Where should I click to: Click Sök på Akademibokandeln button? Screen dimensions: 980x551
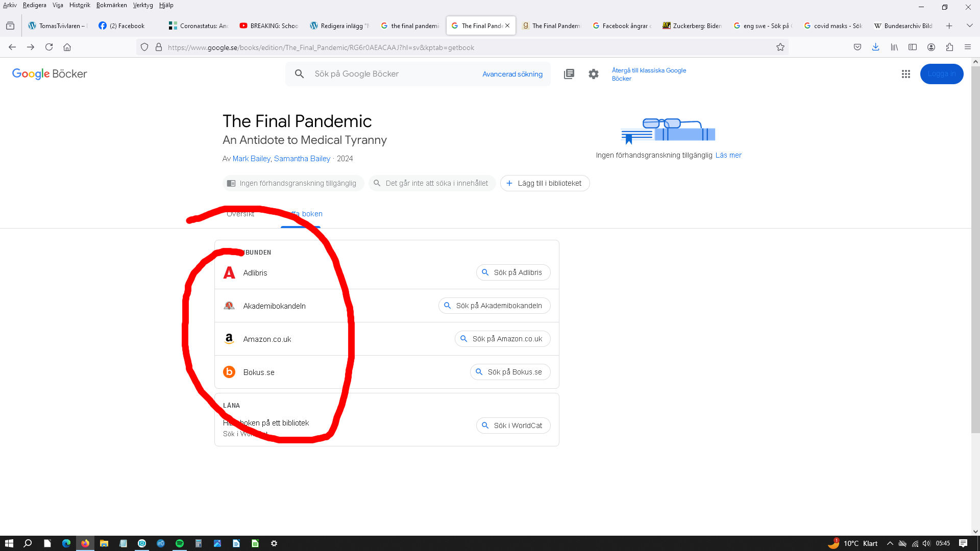click(494, 306)
